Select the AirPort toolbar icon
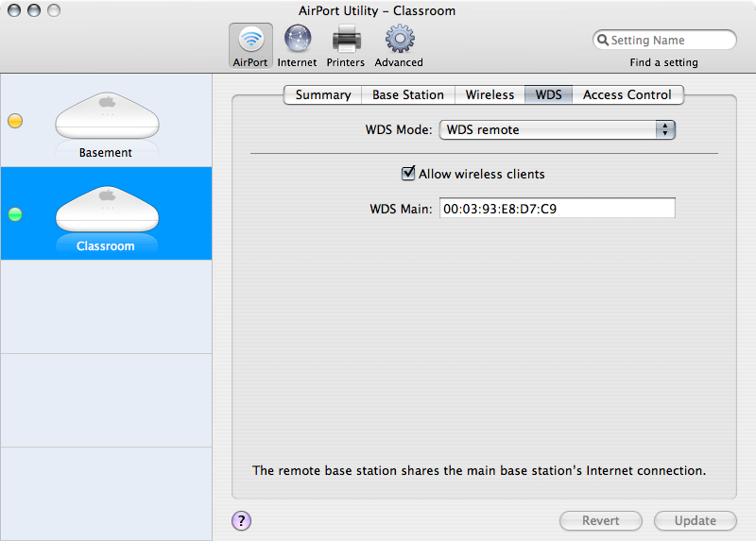The image size is (756, 541). coord(250,45)
